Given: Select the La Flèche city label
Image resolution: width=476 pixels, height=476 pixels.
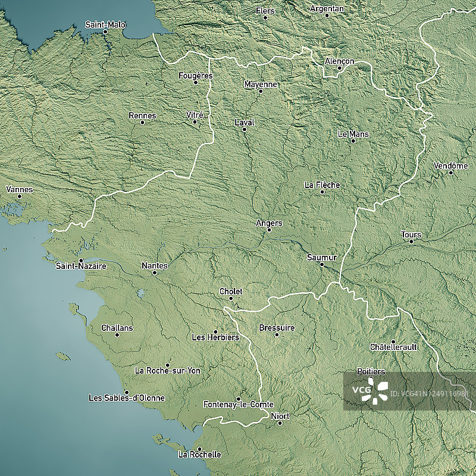Looking at the screenshot, I should (x=322, y=185).
